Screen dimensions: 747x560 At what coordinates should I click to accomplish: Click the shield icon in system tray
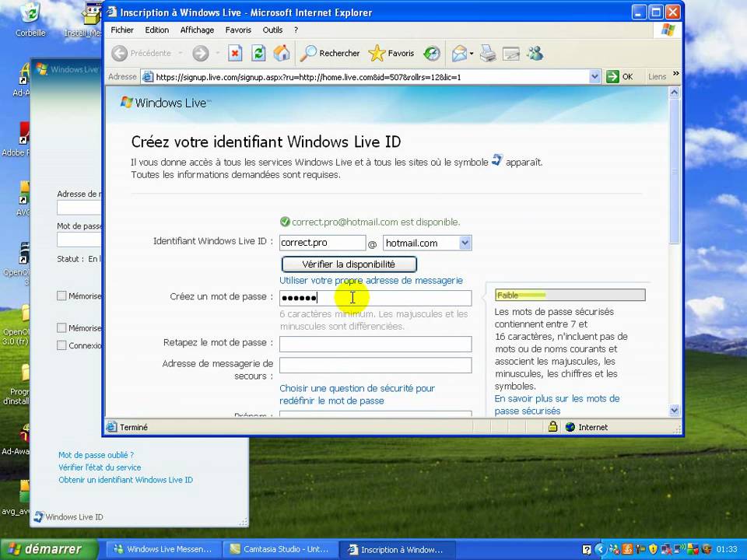pyautogui.click(x=653, y=550)
